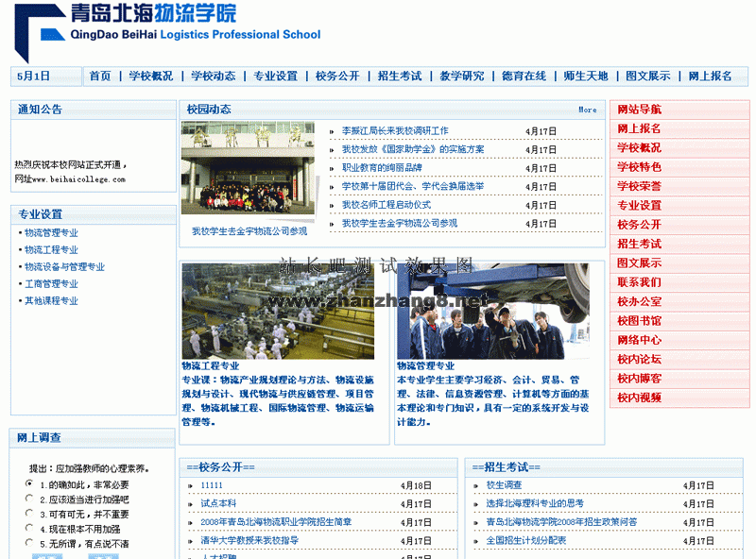Viewport: 756px width, 559px height.
Task: Click the red diamond icon beside 网上报名
Action: 617,129
